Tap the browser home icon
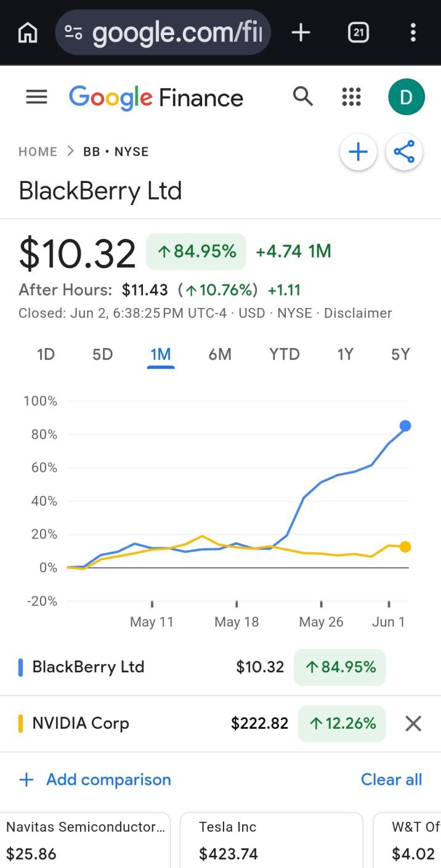This screenshot has width=441, height=868. (x=27, y=33)
